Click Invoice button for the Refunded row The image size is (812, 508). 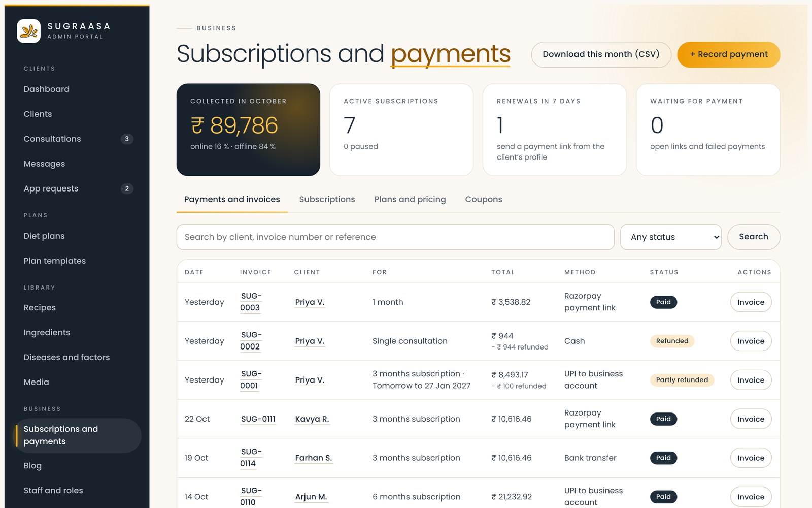(x=751, y=341)
